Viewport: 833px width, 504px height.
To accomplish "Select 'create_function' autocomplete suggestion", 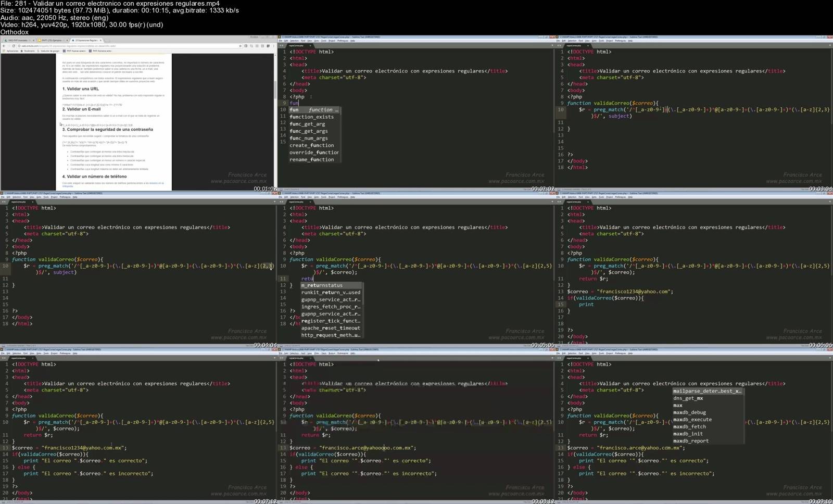I will pos(314,145).
